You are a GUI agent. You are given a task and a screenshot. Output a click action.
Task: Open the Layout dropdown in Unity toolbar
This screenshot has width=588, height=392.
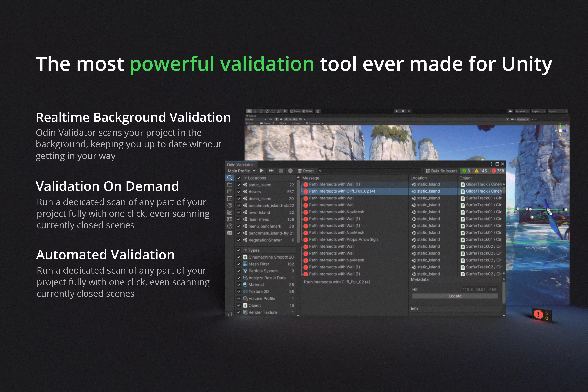(557, 111)
